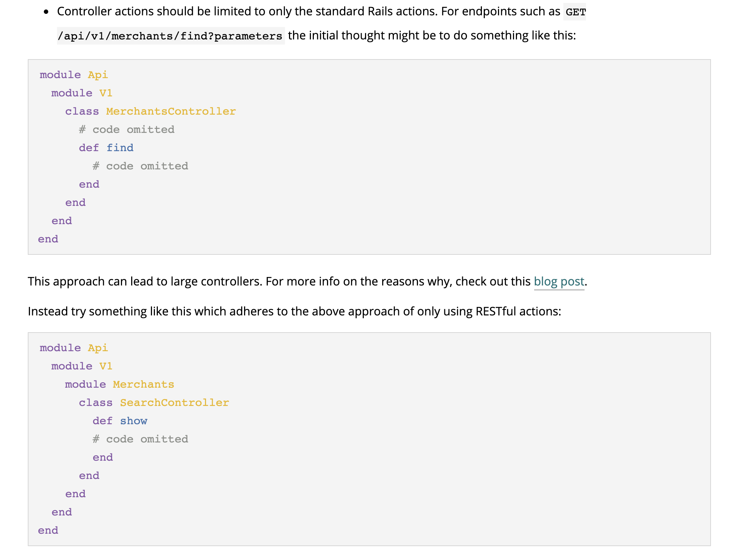Click the first '# code omitted' comment

[x=127, y=129]
